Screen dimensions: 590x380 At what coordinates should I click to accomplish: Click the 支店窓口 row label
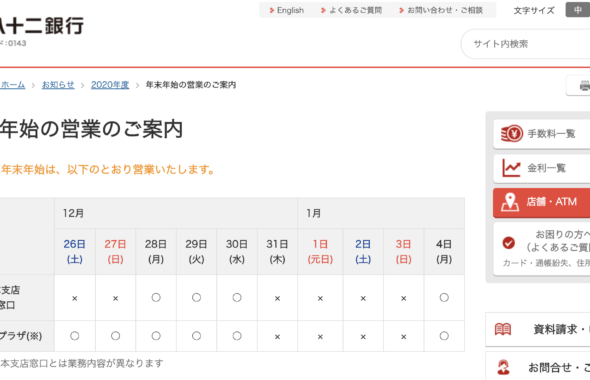tap(10, 298)
